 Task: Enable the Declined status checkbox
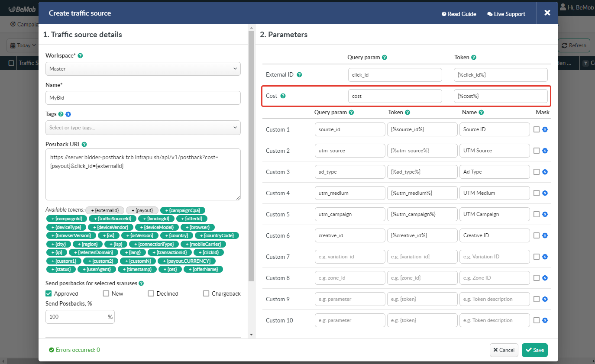click(151, 293)
